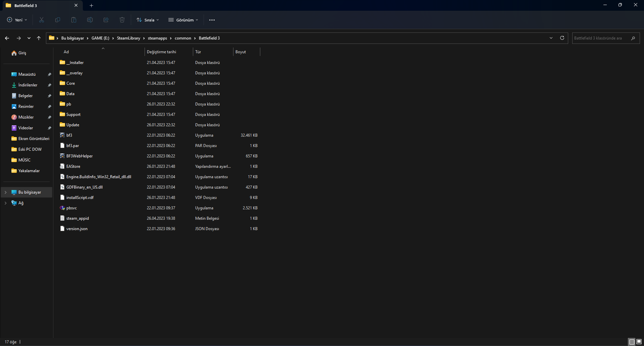Refresh the folder view
644x346 pixels.
point(562,38)
